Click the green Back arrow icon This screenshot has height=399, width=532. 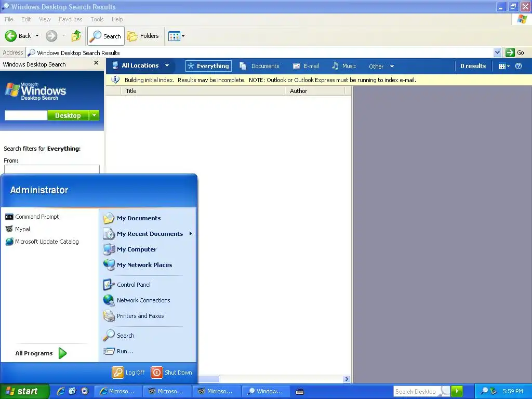click(11, 36)
